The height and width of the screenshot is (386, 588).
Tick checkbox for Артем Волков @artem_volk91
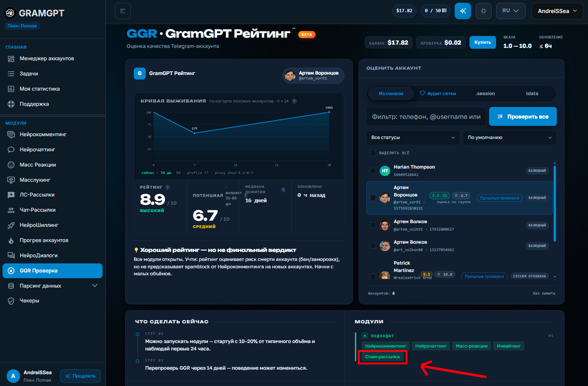pyautogui.click(x=373, y=225)
